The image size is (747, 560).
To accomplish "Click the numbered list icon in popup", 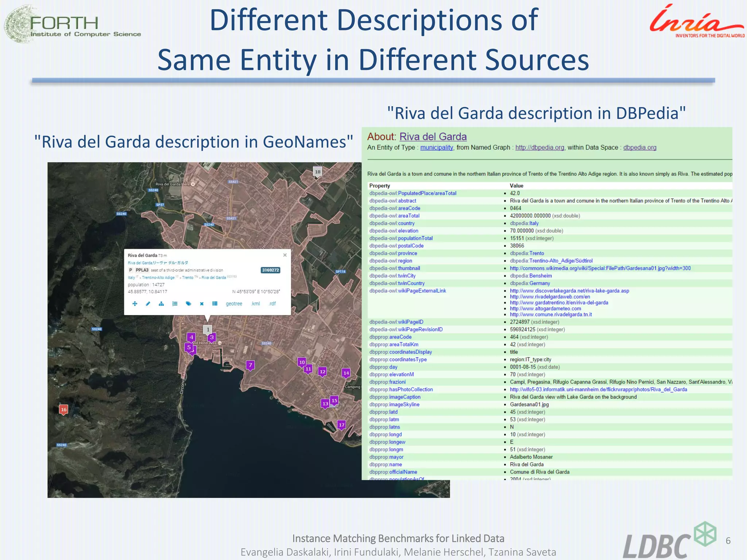I will pos(175,304).
